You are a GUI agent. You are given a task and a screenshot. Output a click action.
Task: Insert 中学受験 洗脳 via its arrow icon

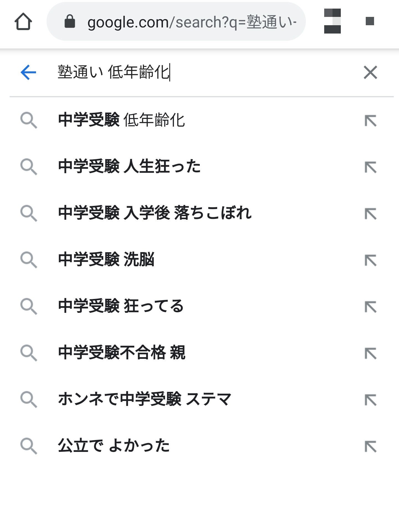[370, 260]
